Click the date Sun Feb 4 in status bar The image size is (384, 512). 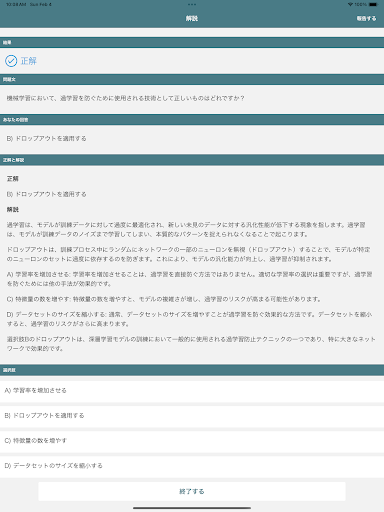click(x=40, y=4)
